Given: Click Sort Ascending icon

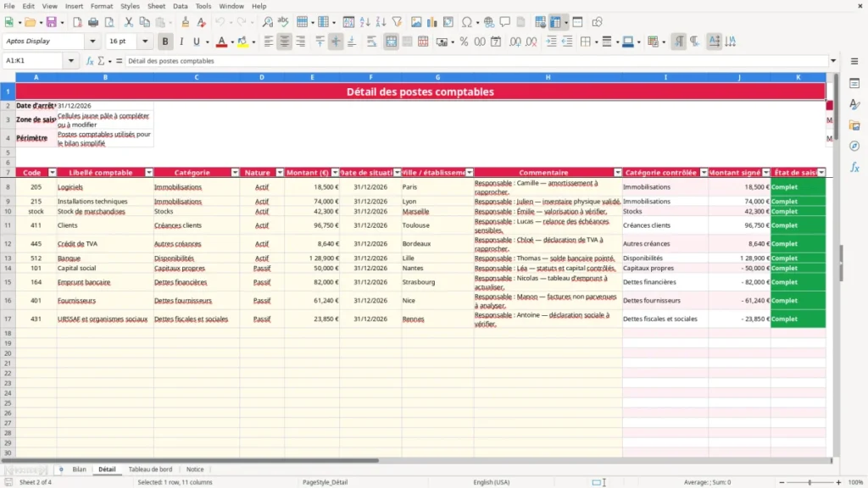Looking at the screenshot, I should point(364,22).
